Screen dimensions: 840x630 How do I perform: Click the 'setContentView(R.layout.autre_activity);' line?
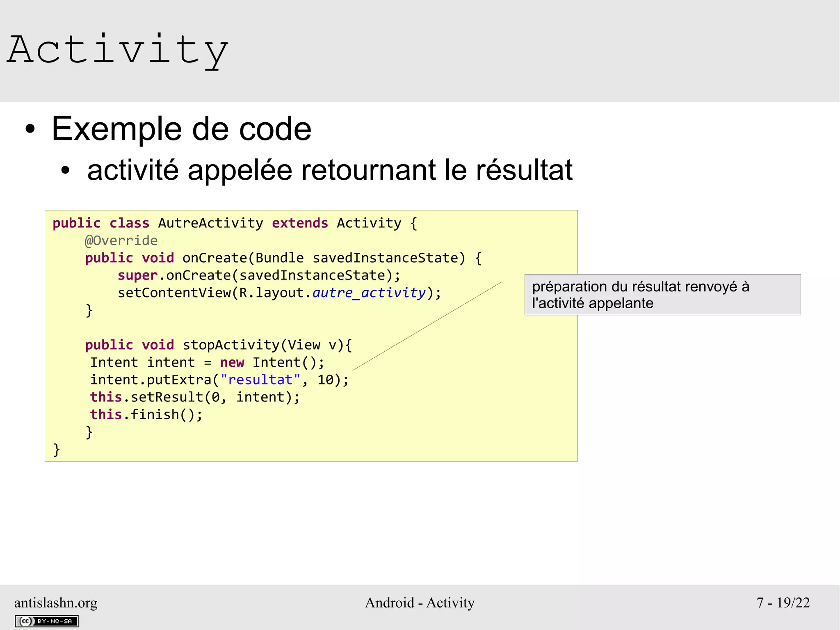279,293
